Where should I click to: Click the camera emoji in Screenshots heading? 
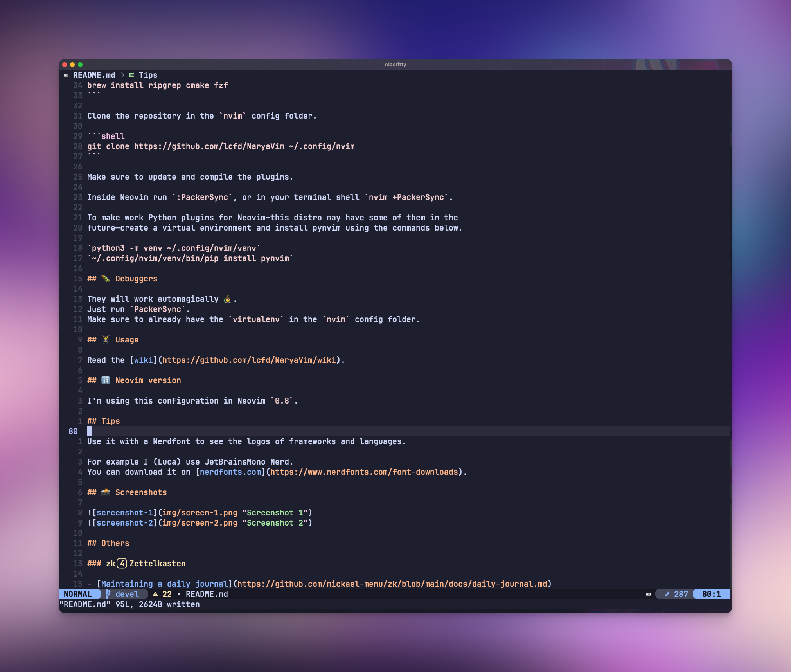coord(106,492)
